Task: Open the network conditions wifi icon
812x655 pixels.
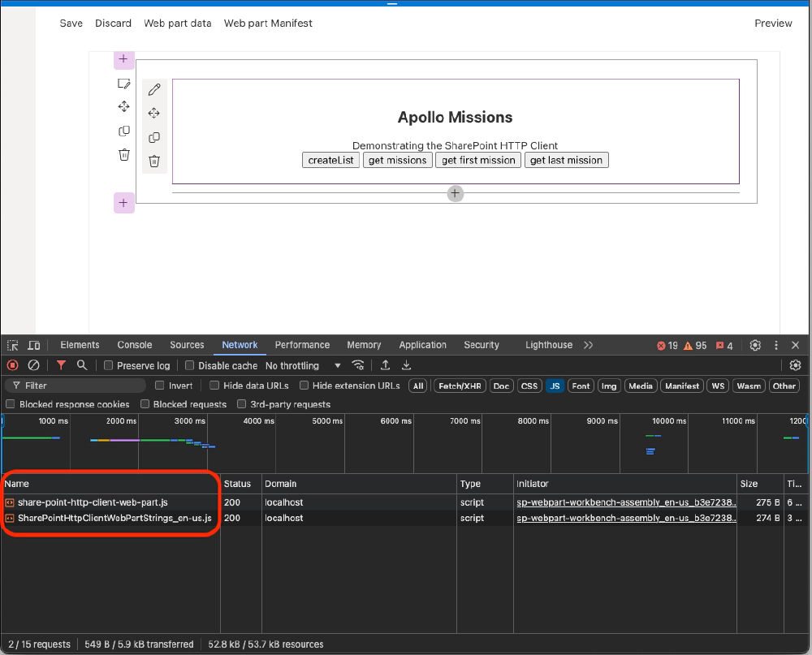Action: tap(358, 365)
